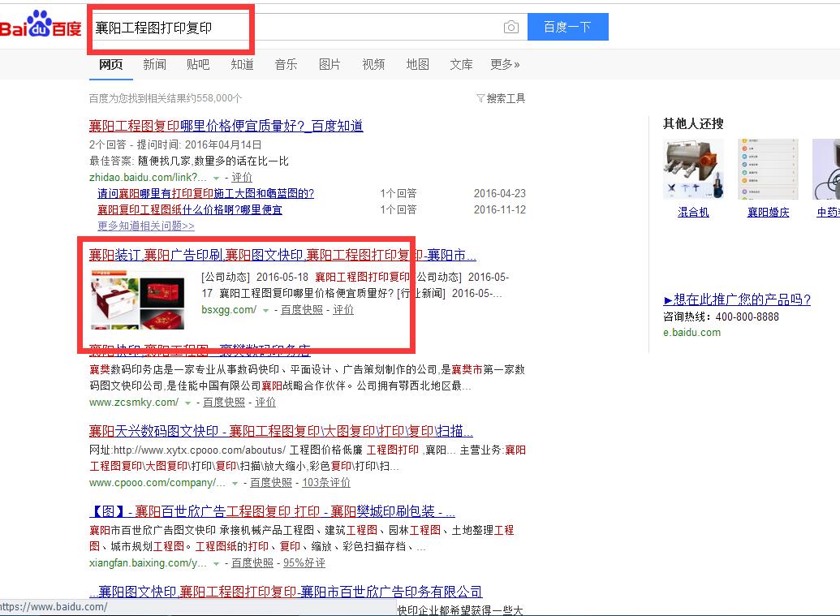Click the zhidao.baidu.com/link green URL
This screenshot has width=840, height=616.
[148, 177]
